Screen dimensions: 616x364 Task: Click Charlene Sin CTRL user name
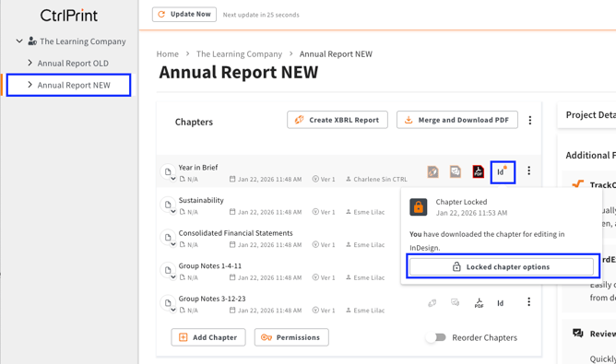(x=380, y=179)
